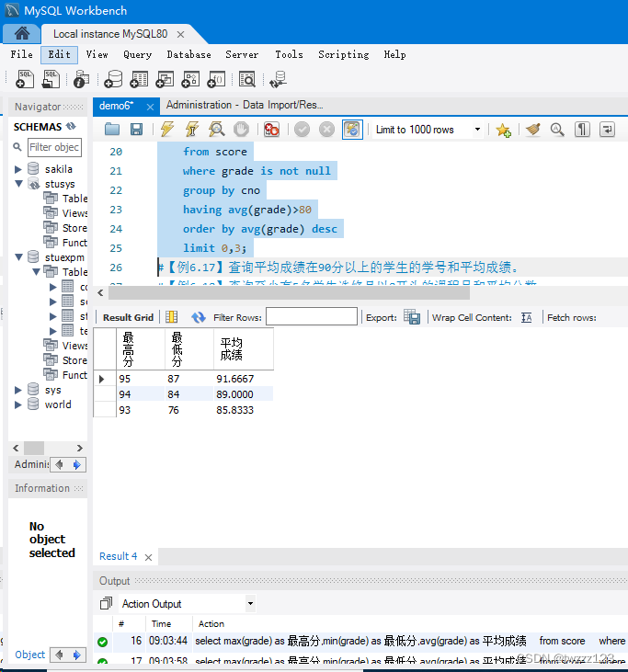Rollback transaction X icon
The height and width of the screenshot is (672, 628).
pyautogui.click(x=326, y=129)
